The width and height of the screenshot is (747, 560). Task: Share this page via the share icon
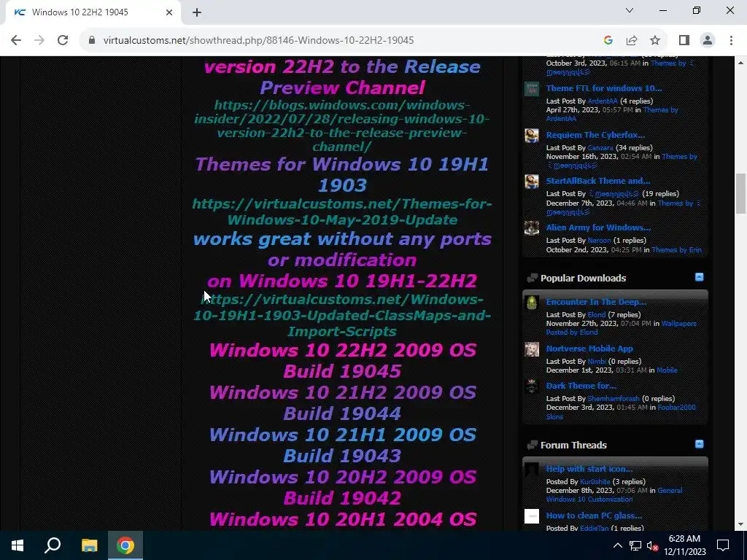point(632,40)
